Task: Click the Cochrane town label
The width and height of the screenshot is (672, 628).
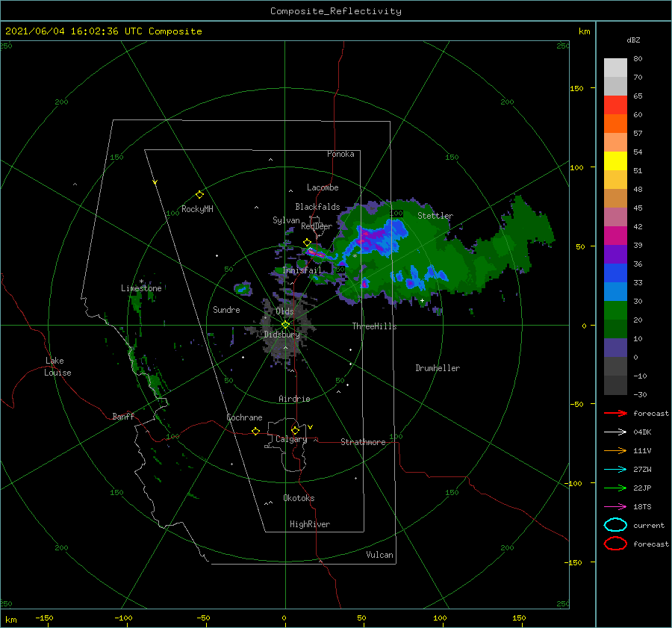Action: [x=244, y=417]
